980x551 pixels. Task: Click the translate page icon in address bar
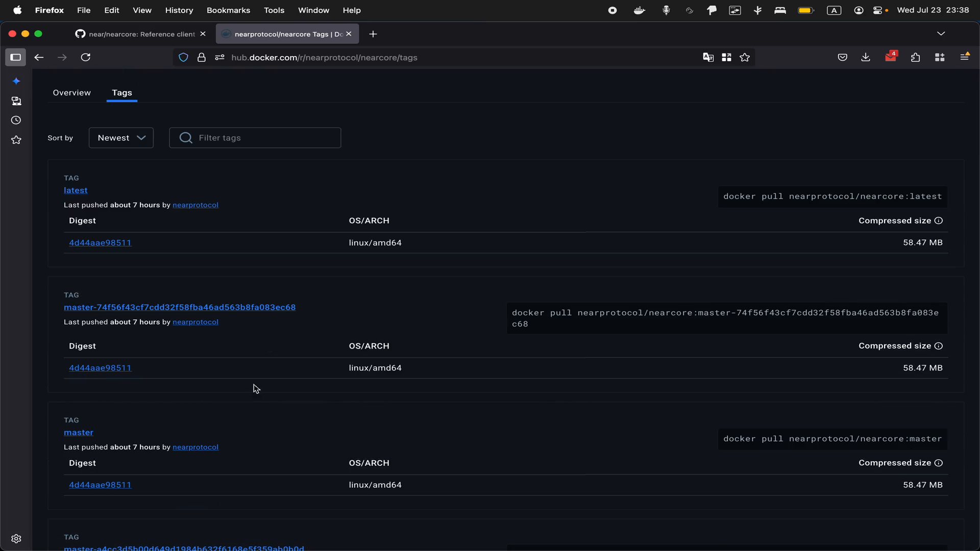pos(708,58)
